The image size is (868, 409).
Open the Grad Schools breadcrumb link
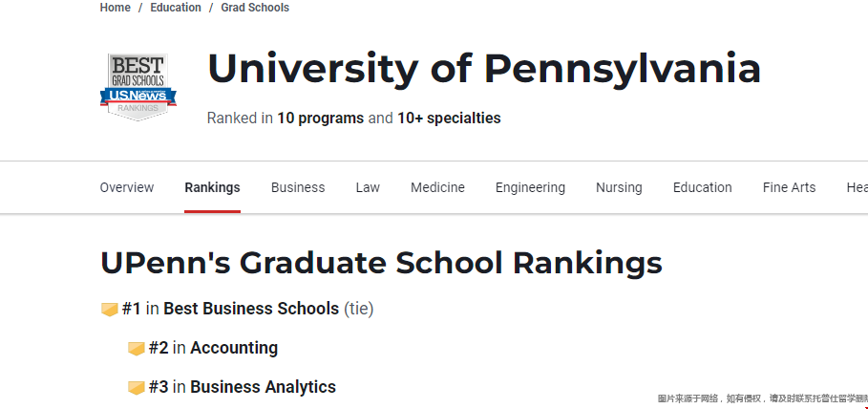click(x=255, y=8)
